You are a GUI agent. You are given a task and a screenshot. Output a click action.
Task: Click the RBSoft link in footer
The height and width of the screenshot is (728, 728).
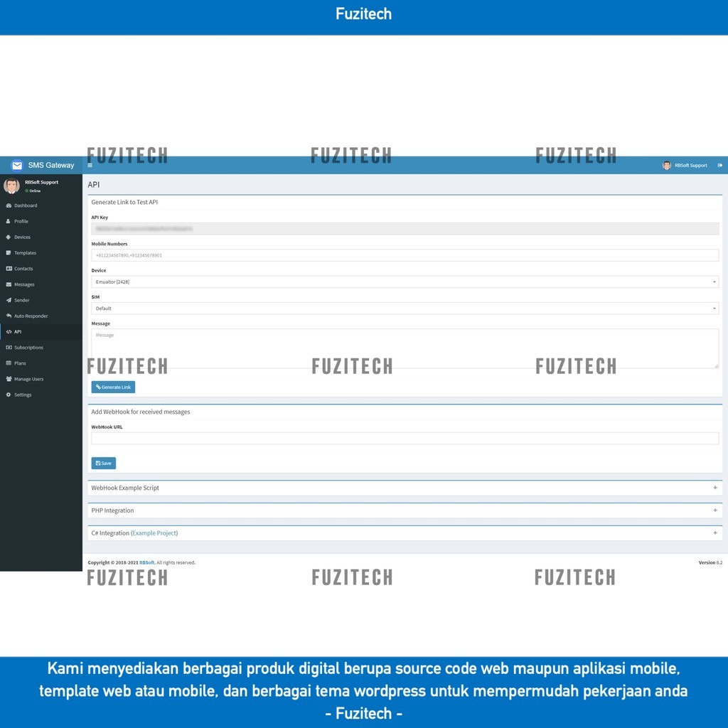[x=146, y=562]
